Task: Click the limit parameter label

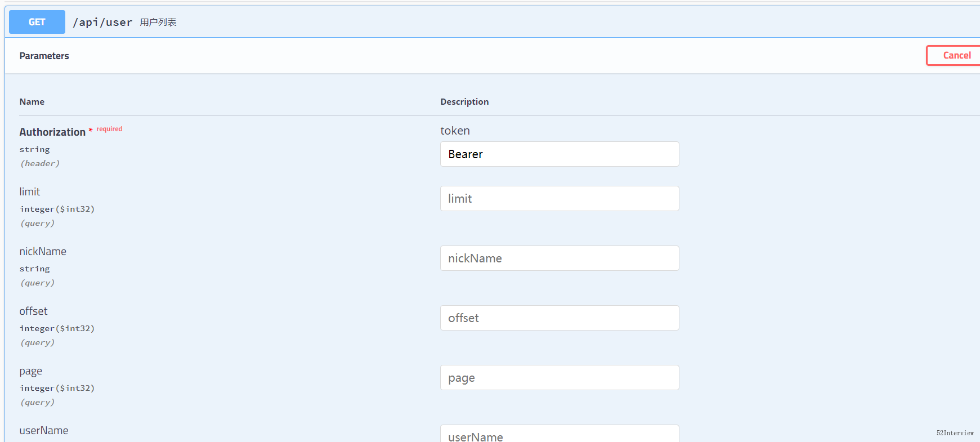Action: tap(30, 192)
